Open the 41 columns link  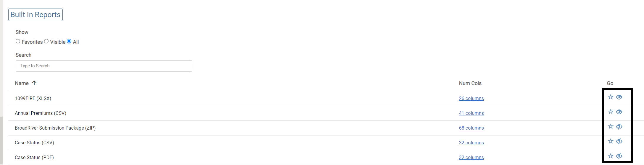(471, 113)
